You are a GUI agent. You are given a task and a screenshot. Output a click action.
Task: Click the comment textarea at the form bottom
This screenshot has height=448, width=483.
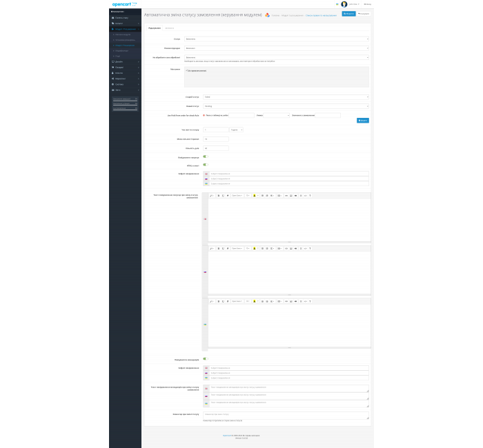tap(286, 416)
